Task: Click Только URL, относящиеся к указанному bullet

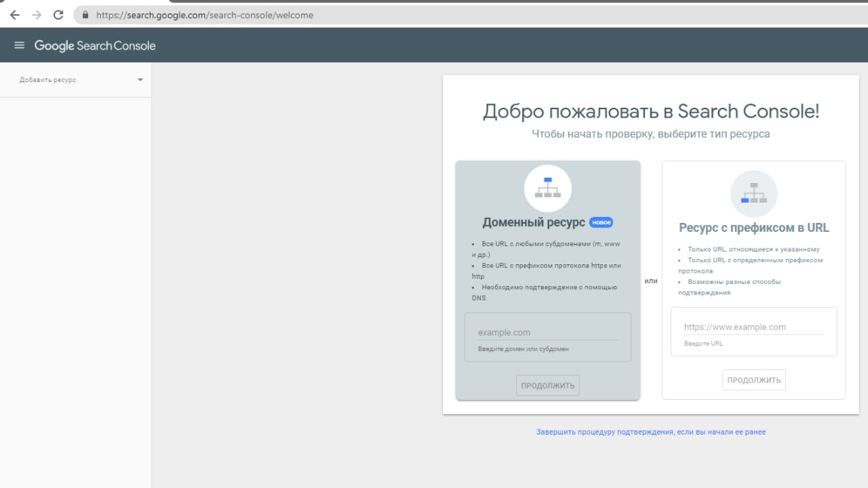Action: (x=748, y=249)
